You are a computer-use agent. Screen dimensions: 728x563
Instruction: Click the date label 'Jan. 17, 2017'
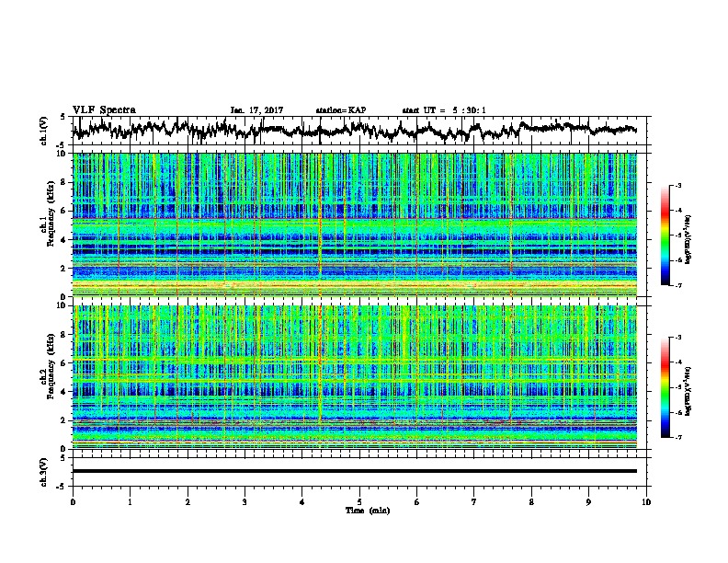[256, 110]
